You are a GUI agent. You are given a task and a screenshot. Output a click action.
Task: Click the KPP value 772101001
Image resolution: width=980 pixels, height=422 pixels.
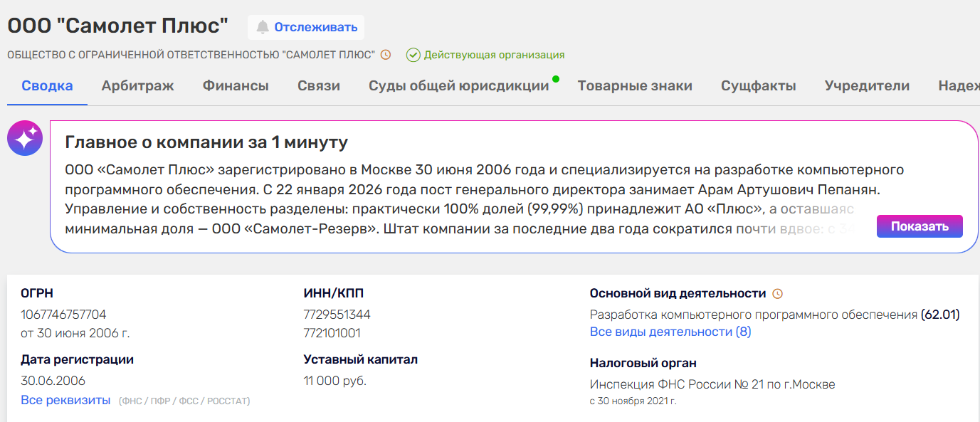[332, 333]
